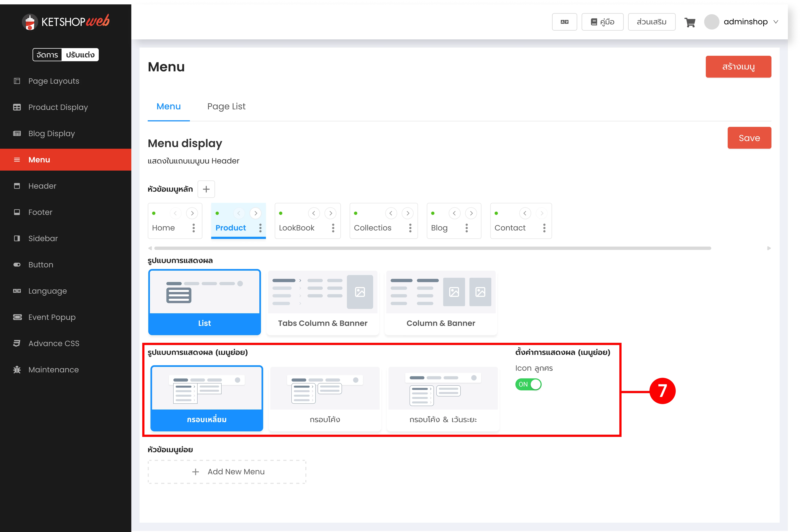This screenshot has width=801, height=532.
Task: Move Contact menu left with arrow icon
Action: point(525,213)
